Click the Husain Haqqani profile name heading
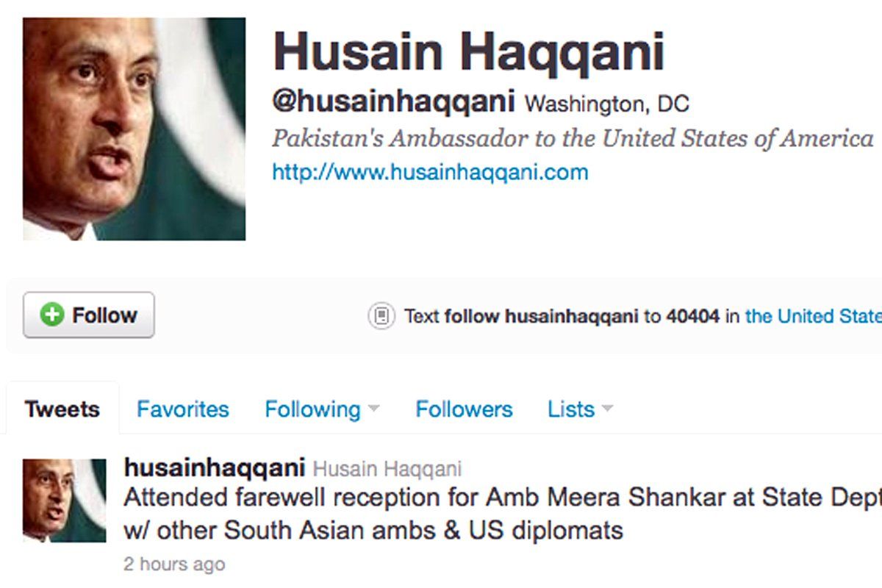882x588 pixels. click(469, 53)
